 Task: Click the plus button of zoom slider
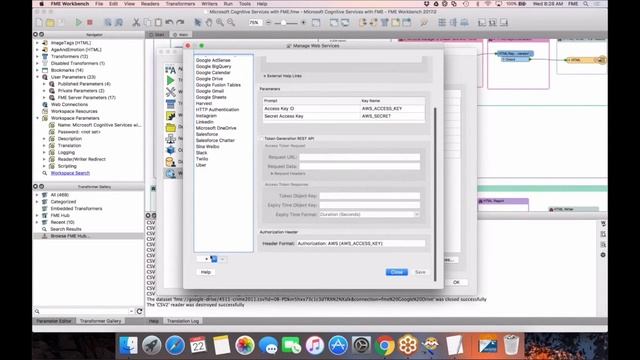pos(303,23)
